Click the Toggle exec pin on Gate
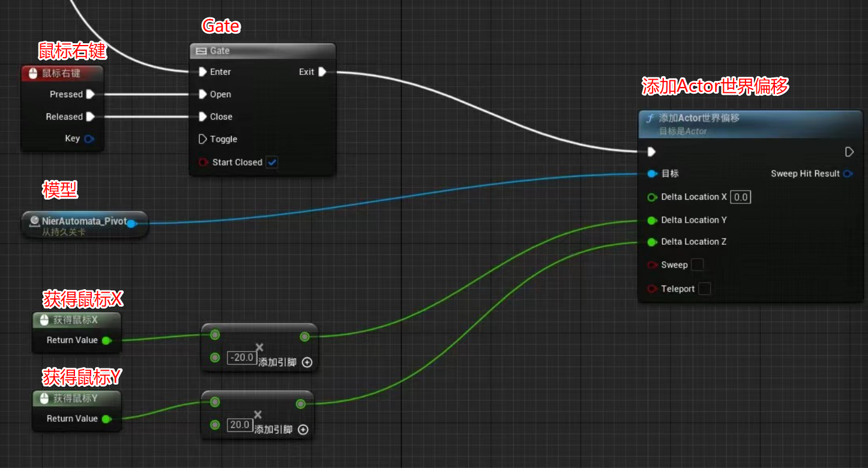Screen dimensions: 868x468 click(202, 139)
